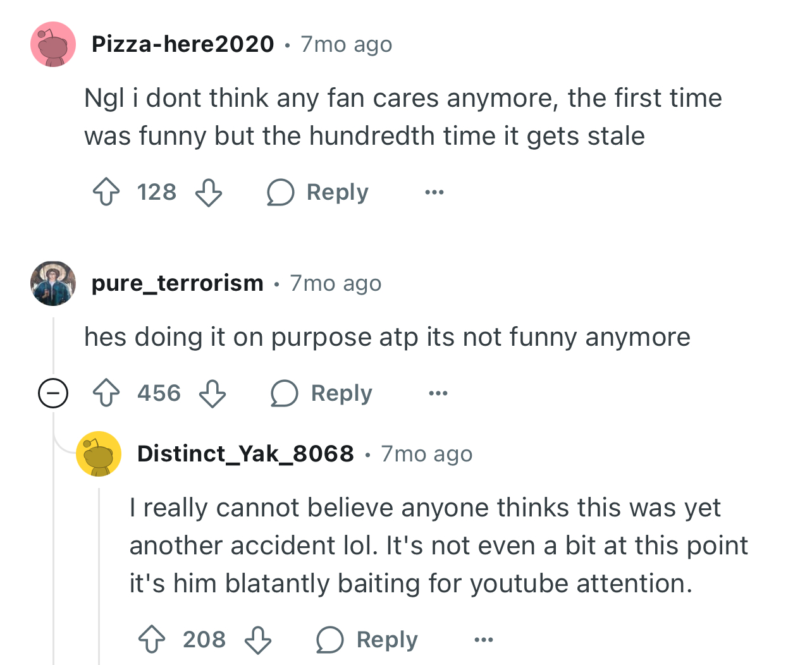Upvote pure_terrorism's comment

pos(106,393)
